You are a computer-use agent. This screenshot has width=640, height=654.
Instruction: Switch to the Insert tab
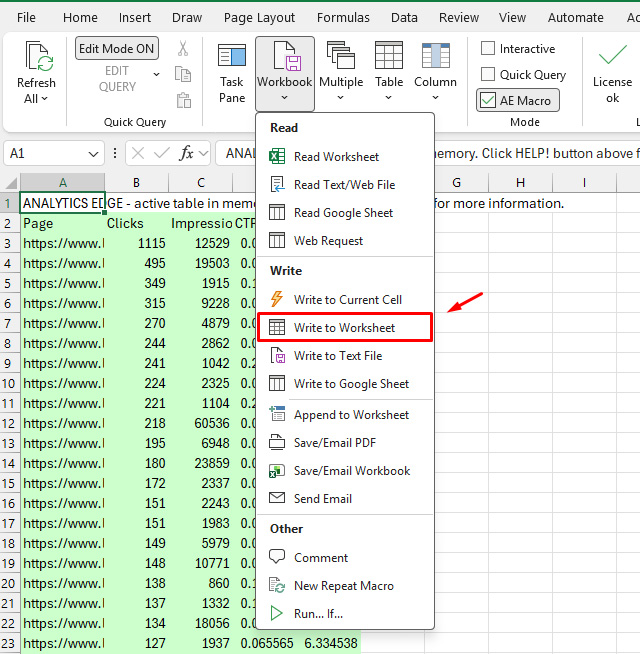tap(135, 18)
